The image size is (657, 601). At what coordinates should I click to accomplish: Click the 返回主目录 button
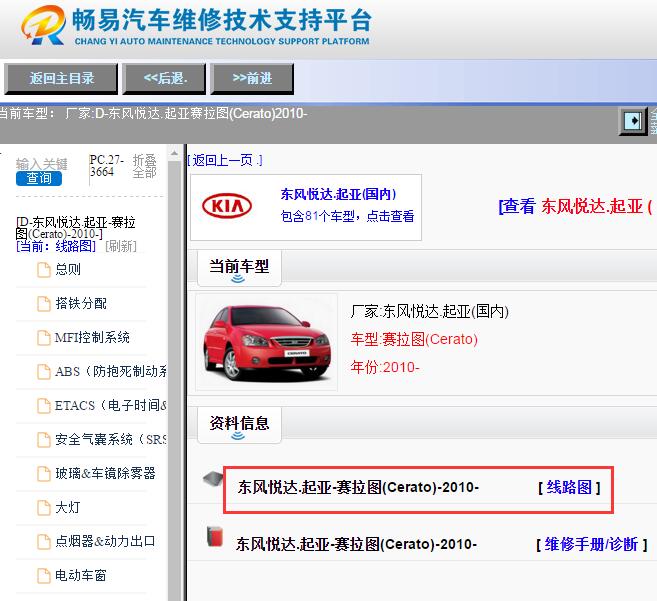61,79
